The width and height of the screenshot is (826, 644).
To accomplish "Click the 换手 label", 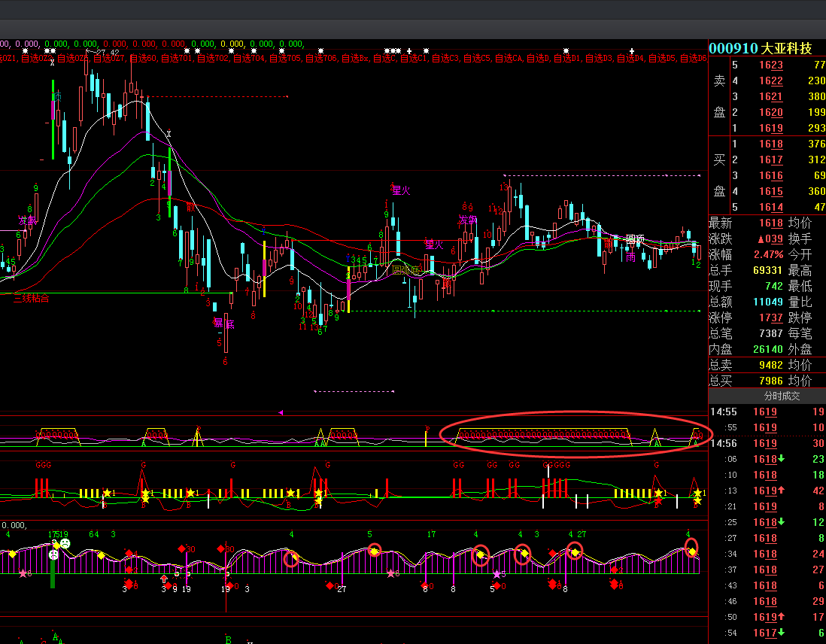I will (800, 238).
